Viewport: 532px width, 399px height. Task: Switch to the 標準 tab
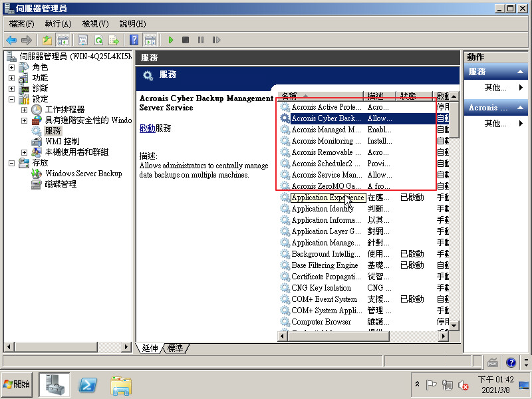pyautogui.click(x=176, y=348)
